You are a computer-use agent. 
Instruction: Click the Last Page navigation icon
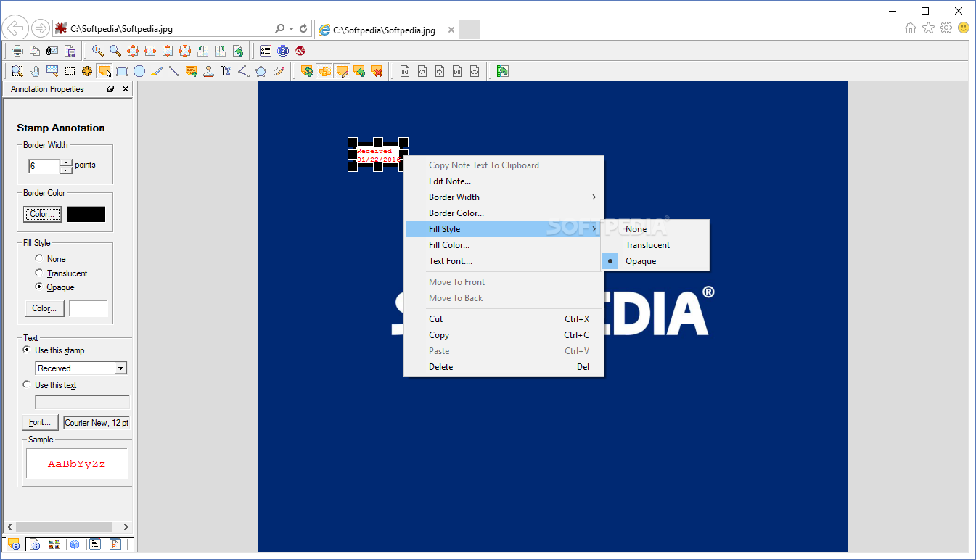[x=457, y=71]
